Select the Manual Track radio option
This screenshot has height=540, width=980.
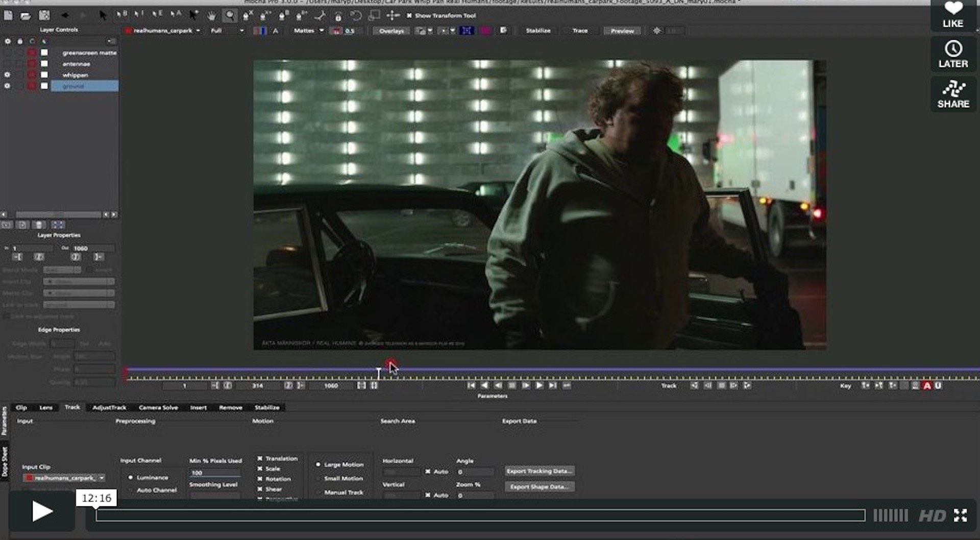point(318,492)
